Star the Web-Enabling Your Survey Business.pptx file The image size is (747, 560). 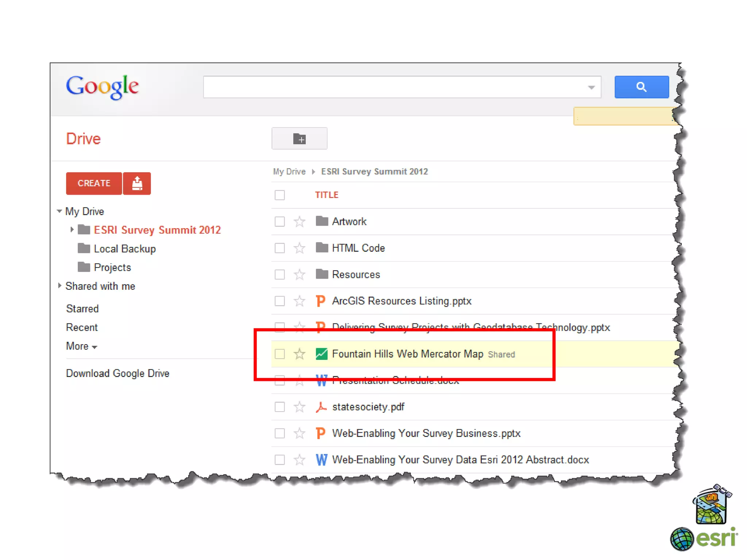(299, 433)
